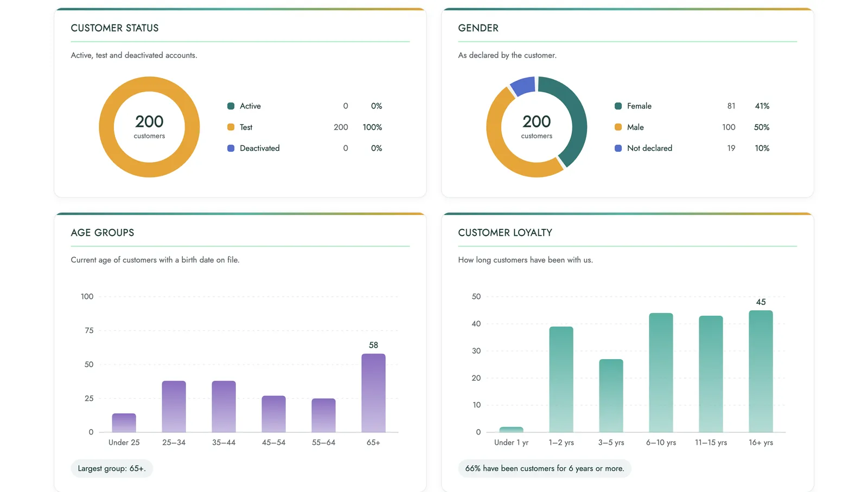Click the 3–5 yrs loyalty bar
Screen dimensions: 868x492
point(611,395)
